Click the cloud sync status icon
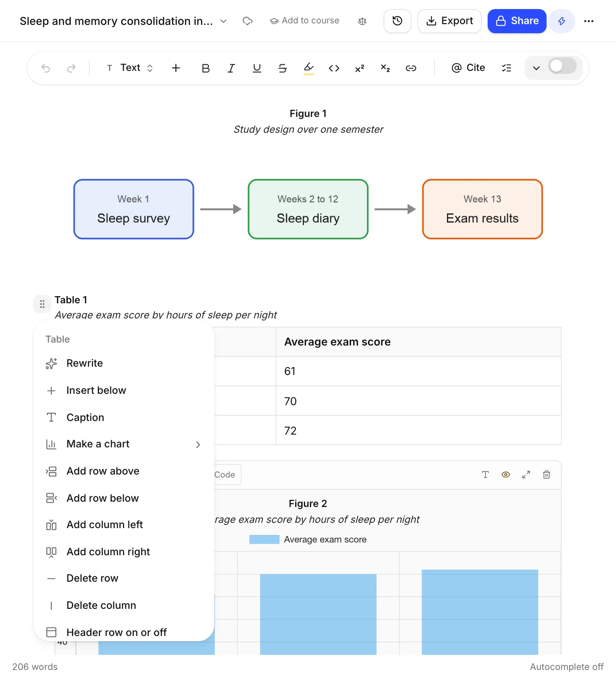Viewport: 616px width, 679px height. click(x=248, y=21)
